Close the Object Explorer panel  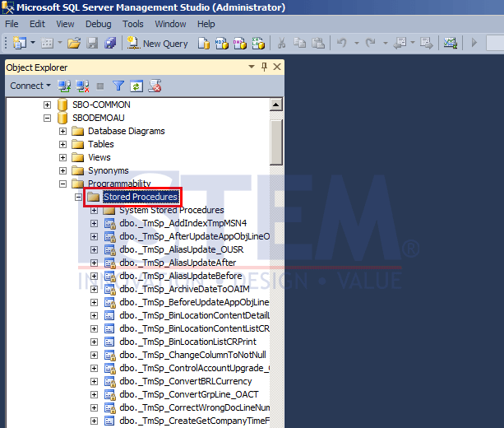click(277, 67)
